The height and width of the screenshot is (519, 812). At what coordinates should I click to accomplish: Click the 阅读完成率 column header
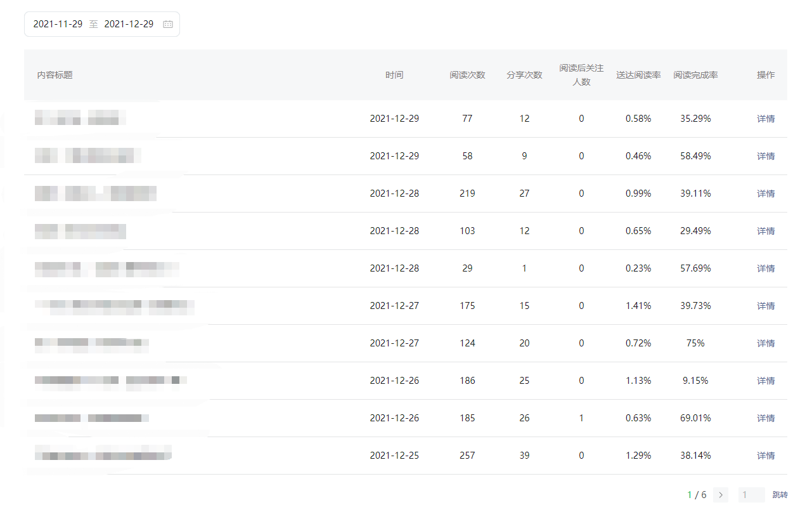pyautogui.click(x=695, y=75)
